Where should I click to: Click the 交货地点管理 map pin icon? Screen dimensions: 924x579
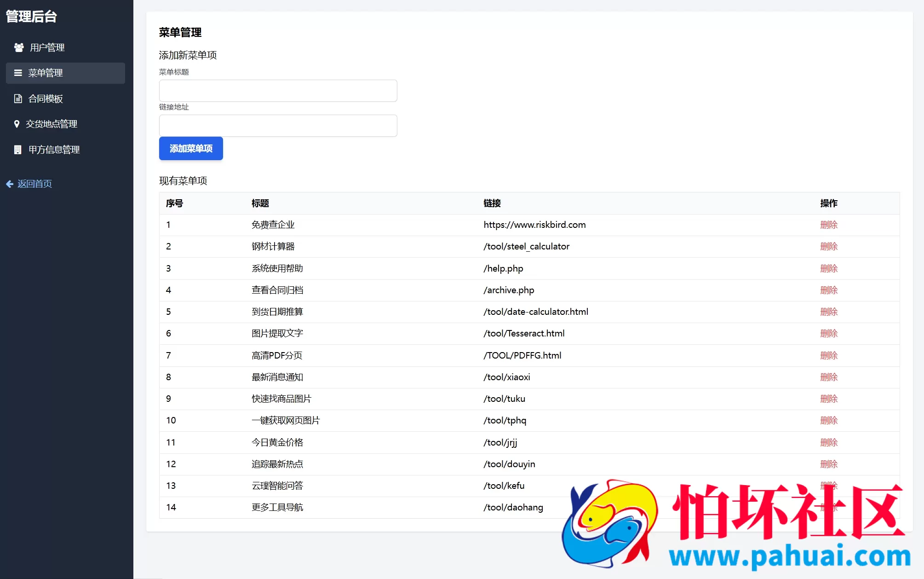[x=17, y=124]
